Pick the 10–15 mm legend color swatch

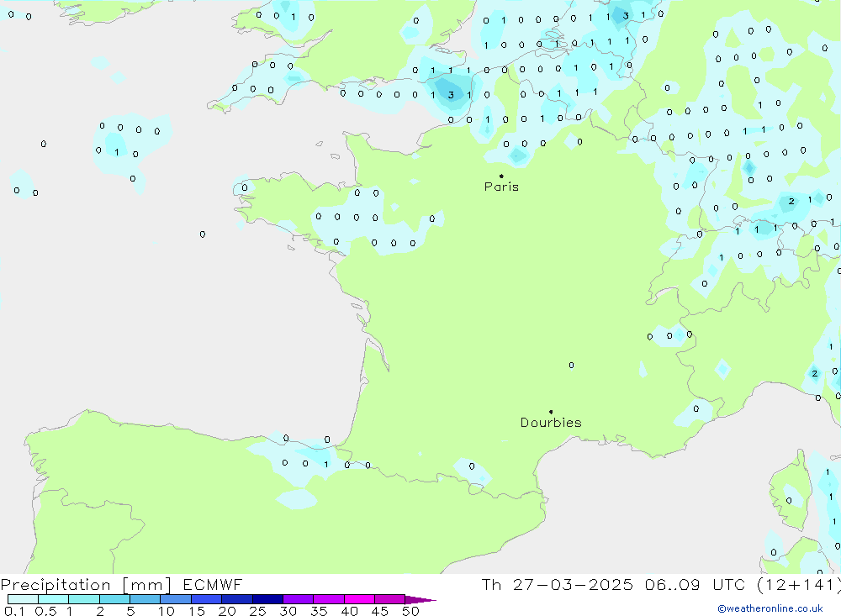click(x=176, y=599)
